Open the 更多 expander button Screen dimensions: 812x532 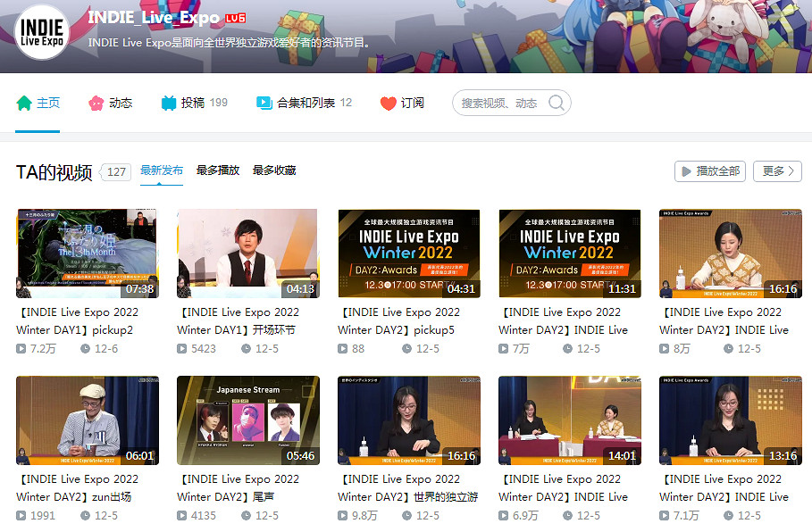pyautogui.click(x=777, y=171)
